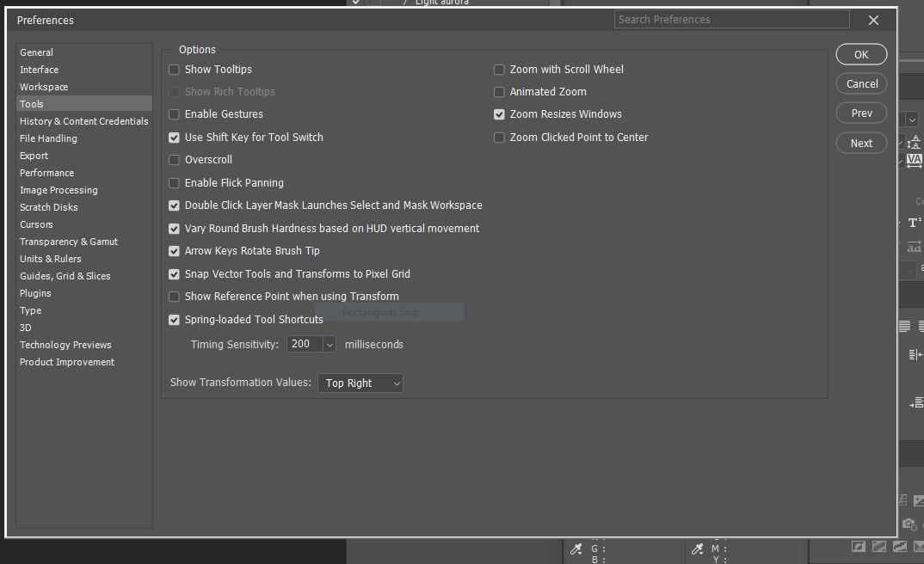Enable Zoom with Scroll Wheel
Screen dimensions: 924x564
click(499, 69)
